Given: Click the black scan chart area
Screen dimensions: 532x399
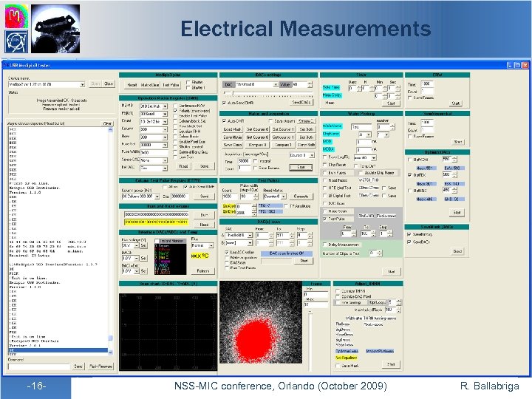Looking at the screenshot, I should (168, 332).
